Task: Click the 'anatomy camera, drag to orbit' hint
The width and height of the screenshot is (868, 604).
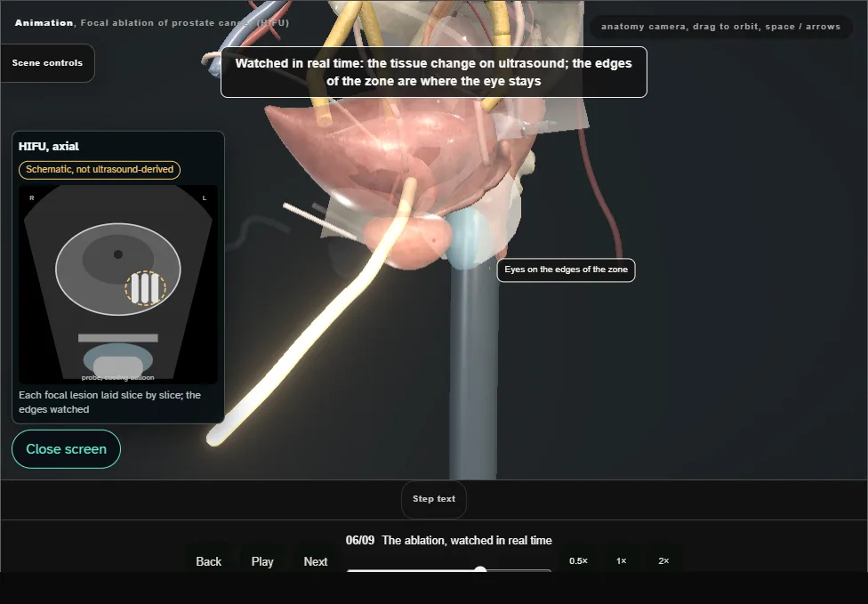Action: tap(720, 27)
